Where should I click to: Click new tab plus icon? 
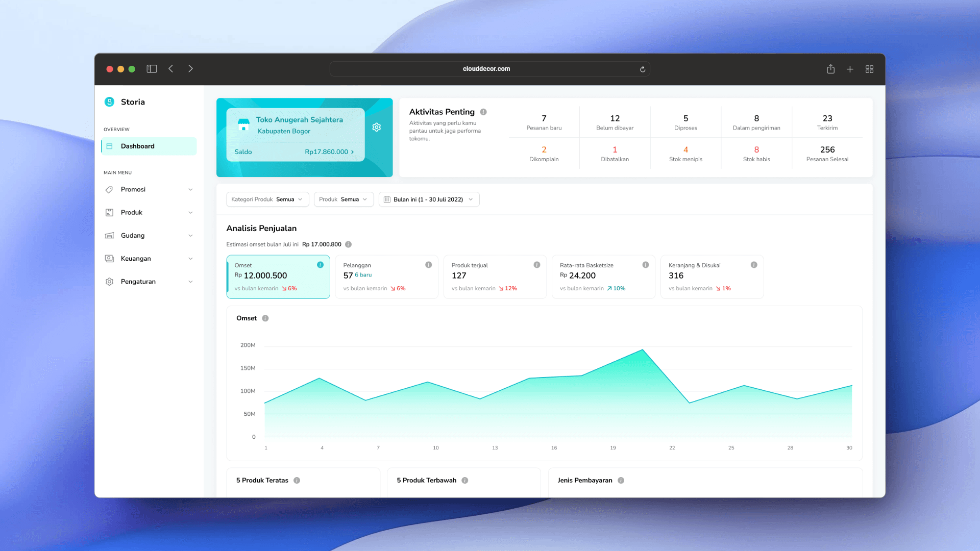click(x=850, y=69)
